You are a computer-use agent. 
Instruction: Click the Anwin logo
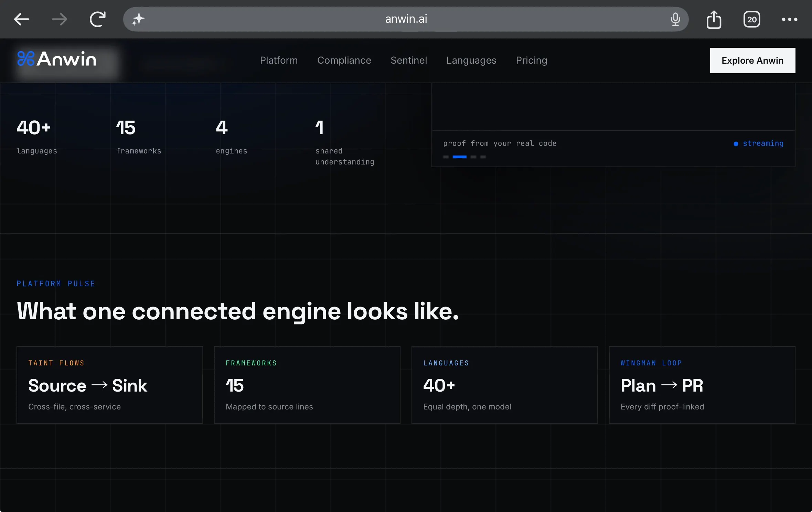tap(57, 59)
